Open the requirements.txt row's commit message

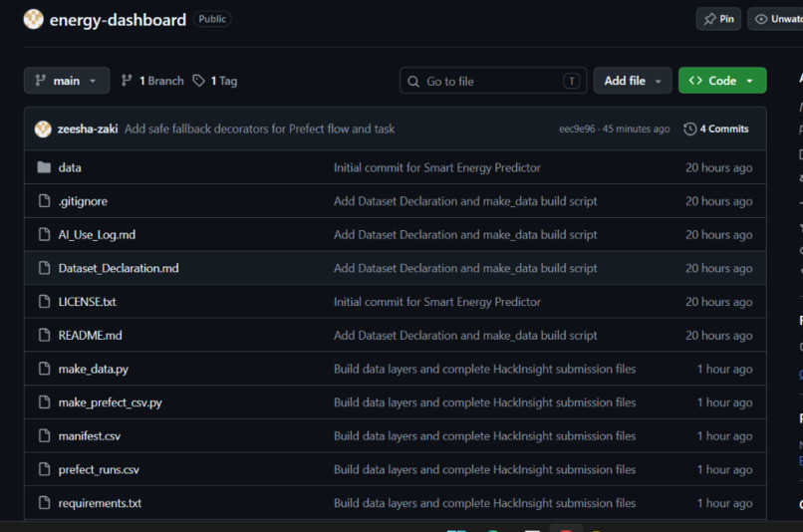[x=484, y=503]
